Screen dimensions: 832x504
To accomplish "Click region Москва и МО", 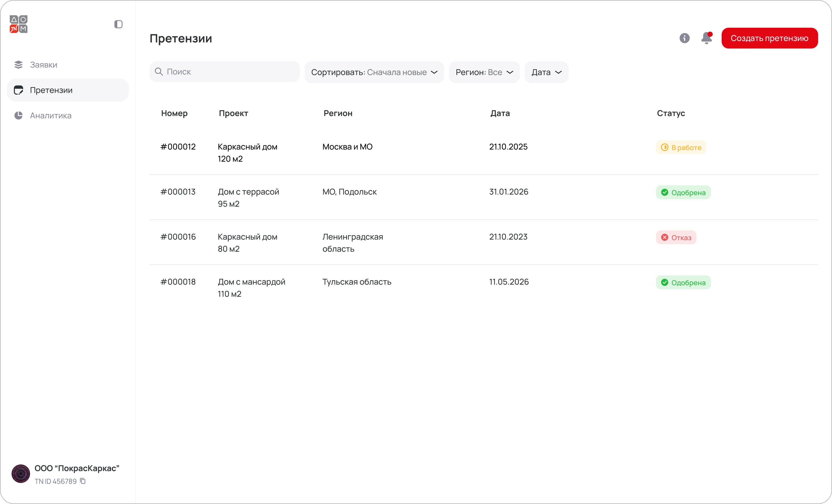I will pyautogui.click(x=348, y=147).
